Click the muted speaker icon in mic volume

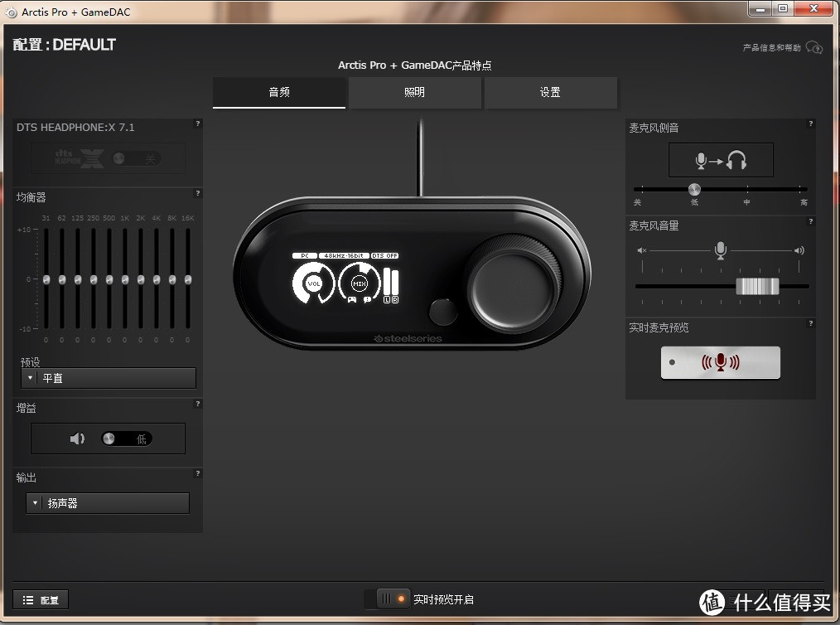642,250
